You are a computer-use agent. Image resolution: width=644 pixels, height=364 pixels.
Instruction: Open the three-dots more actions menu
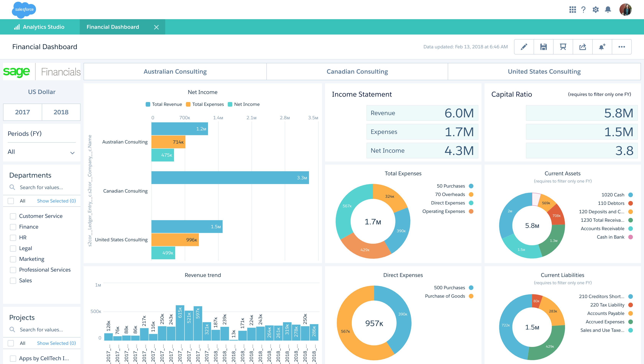click(622, 47)
